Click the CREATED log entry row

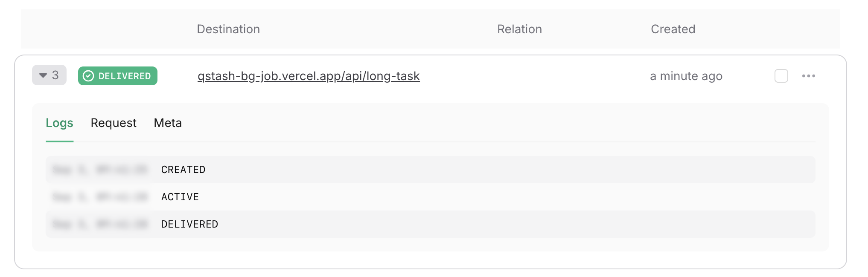430,170
